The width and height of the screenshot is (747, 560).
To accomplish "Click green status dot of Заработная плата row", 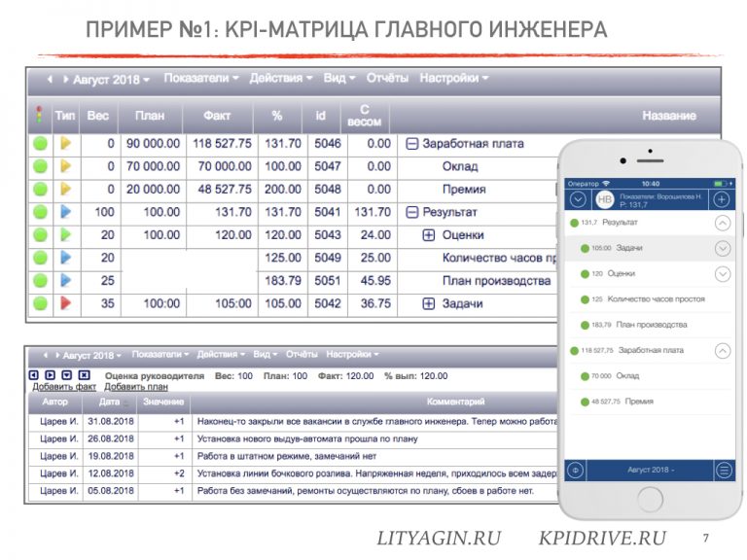I will 41,143.
